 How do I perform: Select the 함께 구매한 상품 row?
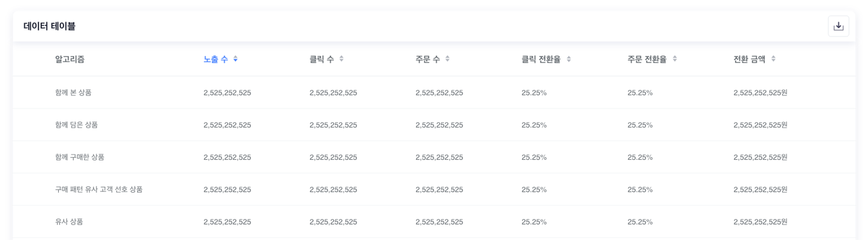click(x=80, y=157)
